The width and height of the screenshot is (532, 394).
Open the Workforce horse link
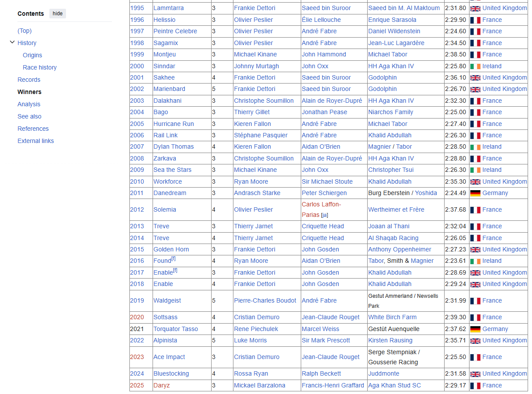point(167,181)
